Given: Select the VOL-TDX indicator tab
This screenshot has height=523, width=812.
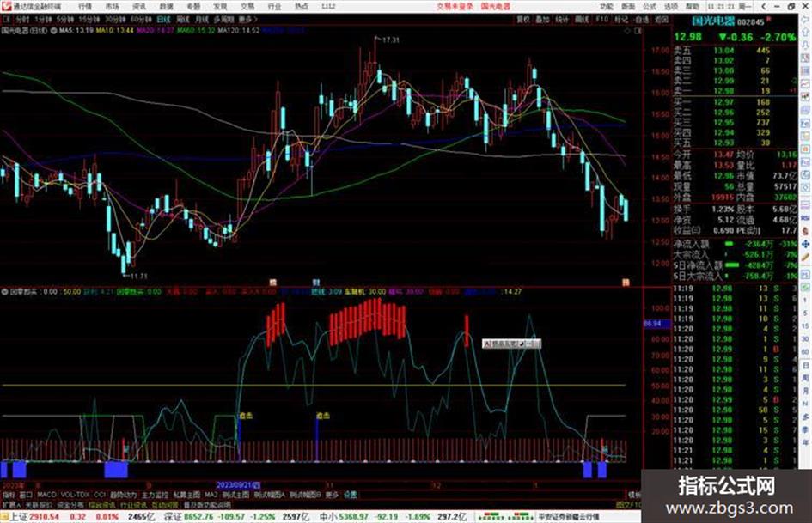Looking at the screenshot, I should point(75,495).
